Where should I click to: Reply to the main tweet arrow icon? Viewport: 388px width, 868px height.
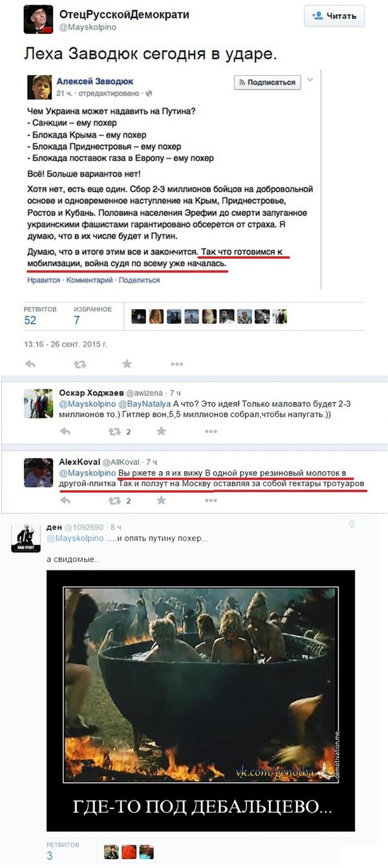click(30, 364)
